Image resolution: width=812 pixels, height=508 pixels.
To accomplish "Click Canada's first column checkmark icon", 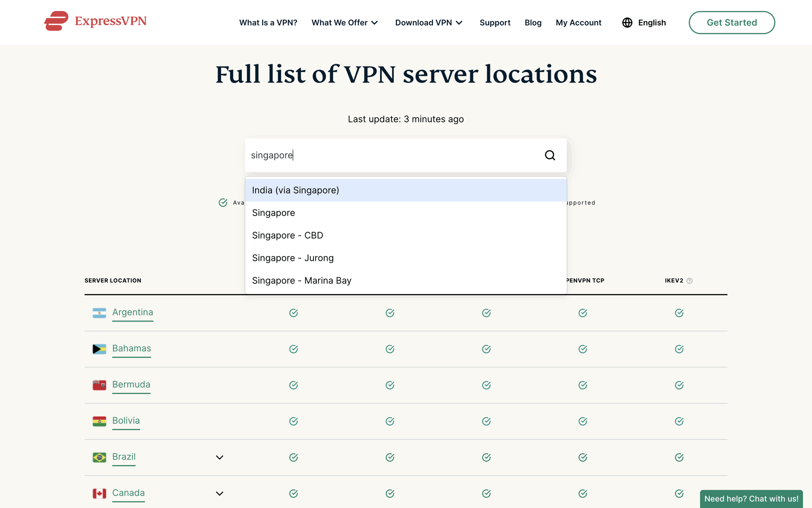I will (x=294, y=494).
